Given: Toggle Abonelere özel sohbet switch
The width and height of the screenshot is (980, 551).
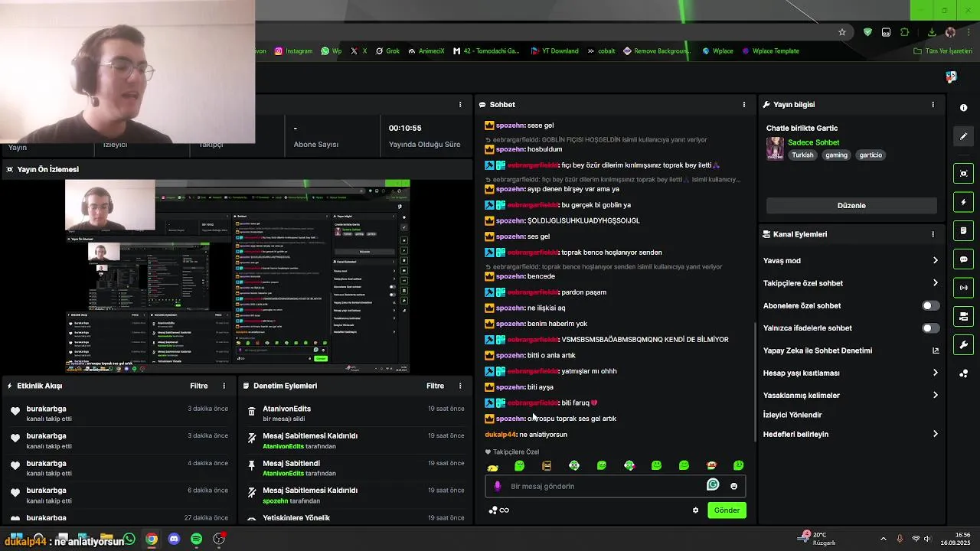Looking at the screenshot, I should [x=930, y=305].
